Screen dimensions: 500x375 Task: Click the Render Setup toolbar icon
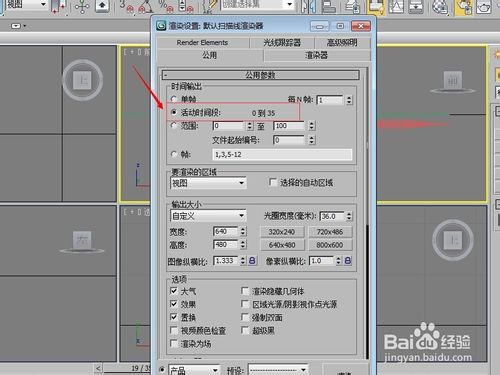[464, 7]
